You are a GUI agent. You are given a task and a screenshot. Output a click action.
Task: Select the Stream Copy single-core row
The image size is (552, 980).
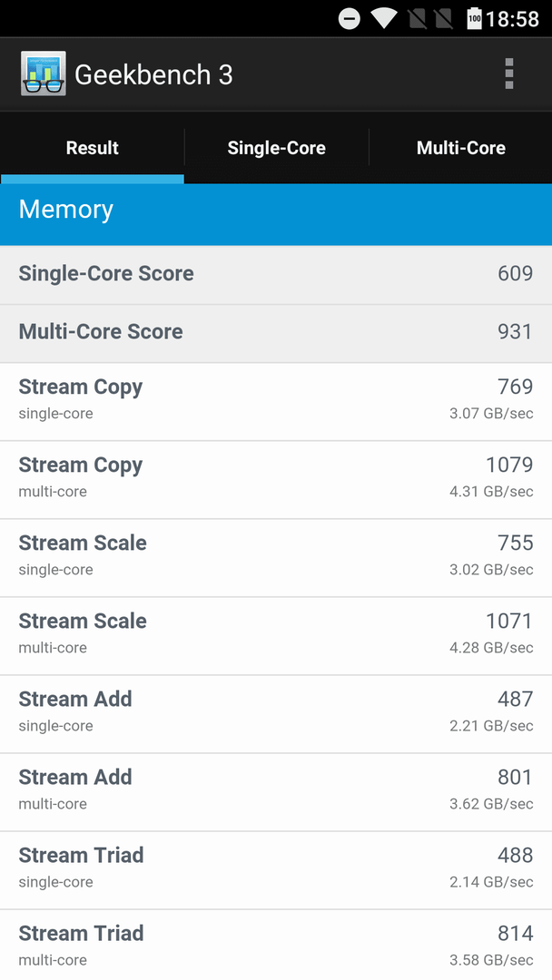click(276, 401)
